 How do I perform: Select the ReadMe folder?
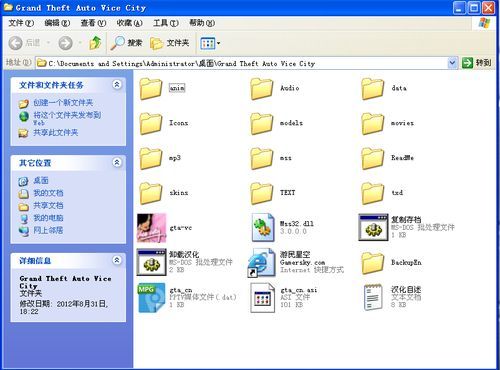388,158
